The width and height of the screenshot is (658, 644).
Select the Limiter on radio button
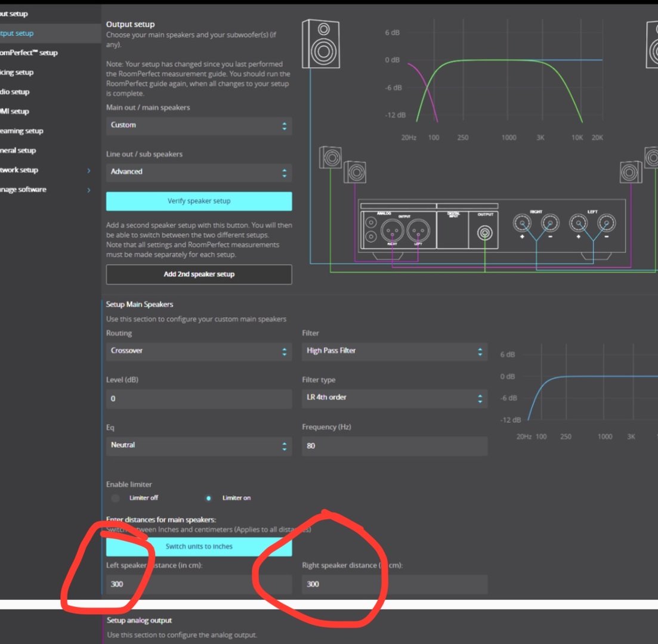pyautogui.click(x=208, y=498)
